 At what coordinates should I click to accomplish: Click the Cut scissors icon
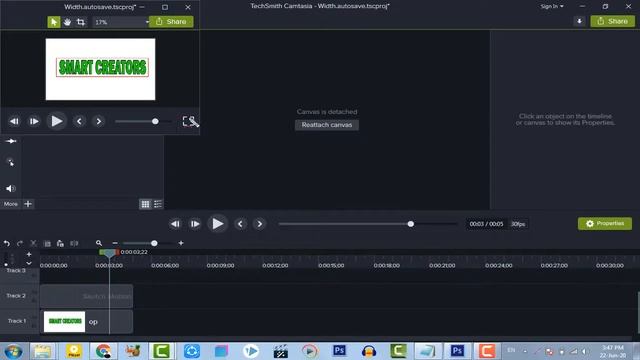coord(33,243)
